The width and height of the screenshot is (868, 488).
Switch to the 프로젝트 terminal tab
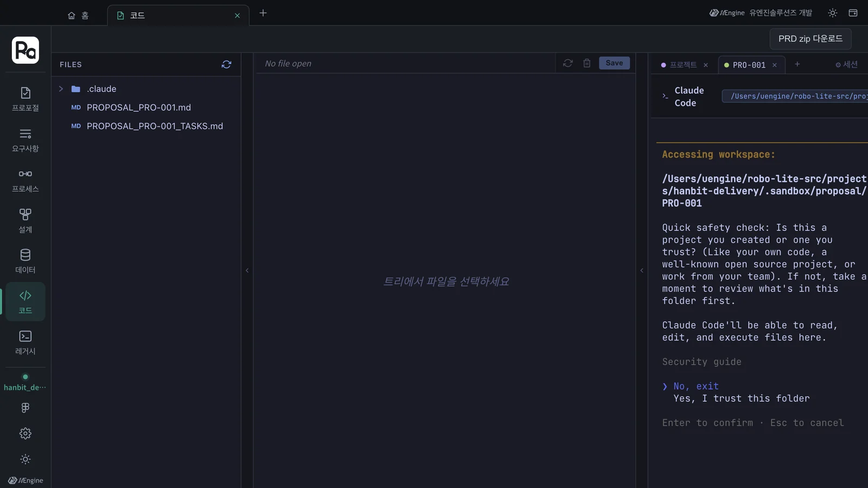pos(683,65)
